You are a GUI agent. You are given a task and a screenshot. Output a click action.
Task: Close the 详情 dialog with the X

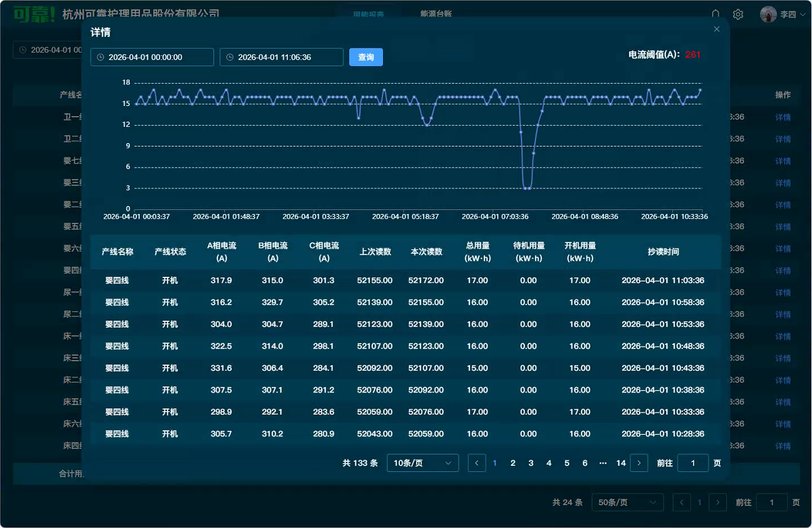[x=717, y=29]
